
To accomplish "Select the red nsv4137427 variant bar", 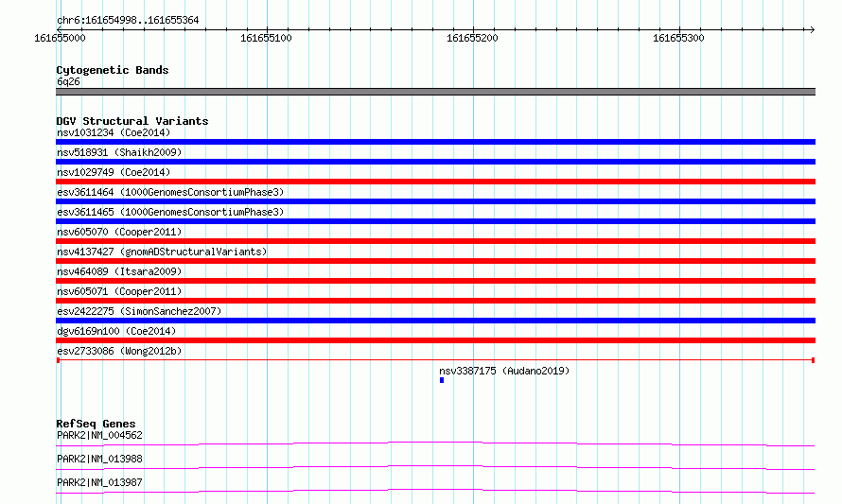I will pyautogui.click(x=435, y=261).
